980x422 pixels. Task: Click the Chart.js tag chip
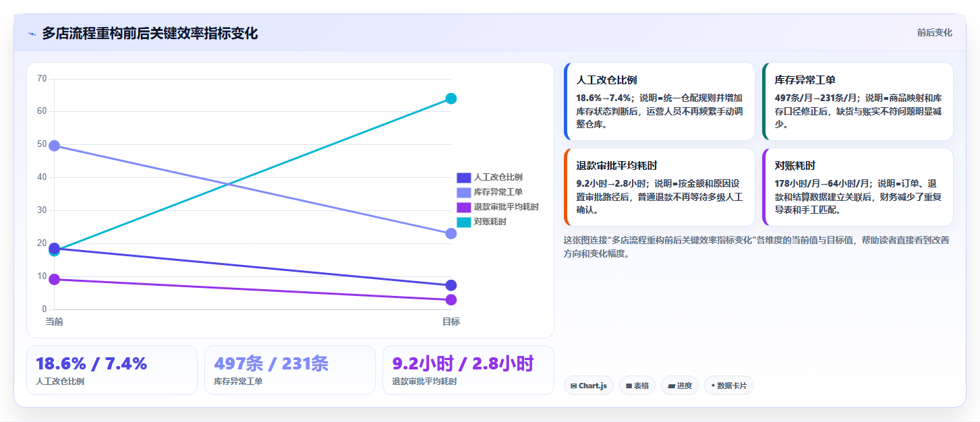[588, 386]
